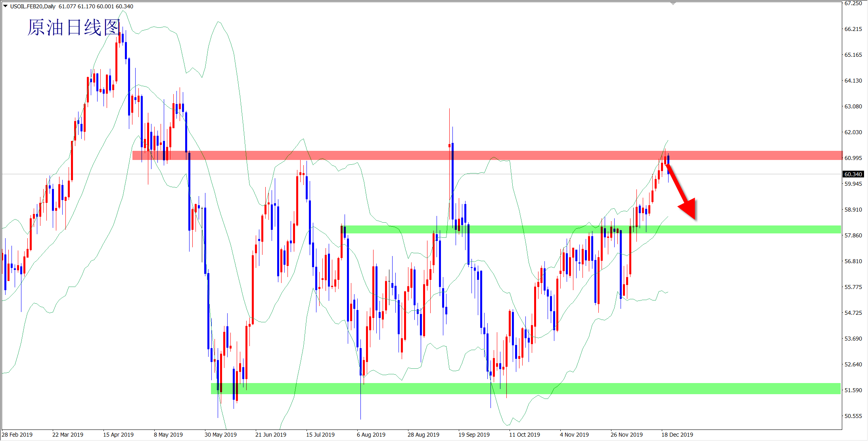The width and height of the screenshot is (868, 441).
Task: Click the black triangle beside USOIL.FEB20
Action: click(x=5, y=6)
